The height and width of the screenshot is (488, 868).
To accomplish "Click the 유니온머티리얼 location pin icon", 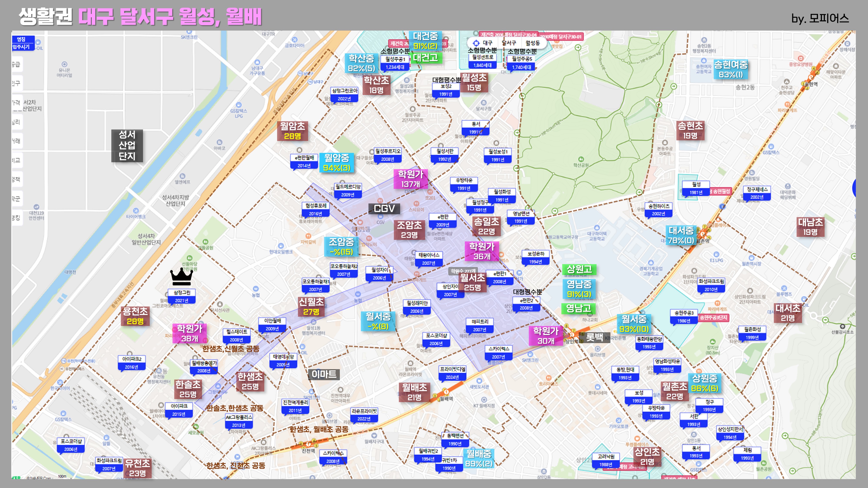I will [64, 64].
